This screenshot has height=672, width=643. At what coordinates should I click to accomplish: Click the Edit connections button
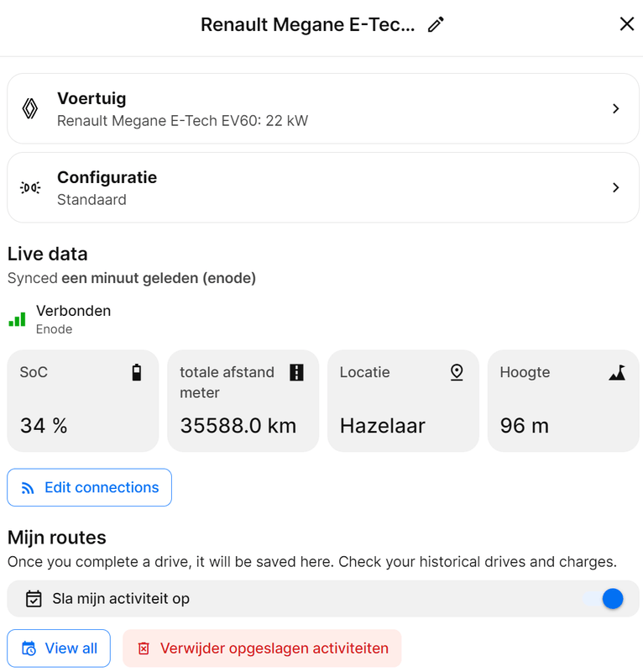click(89, 487)
